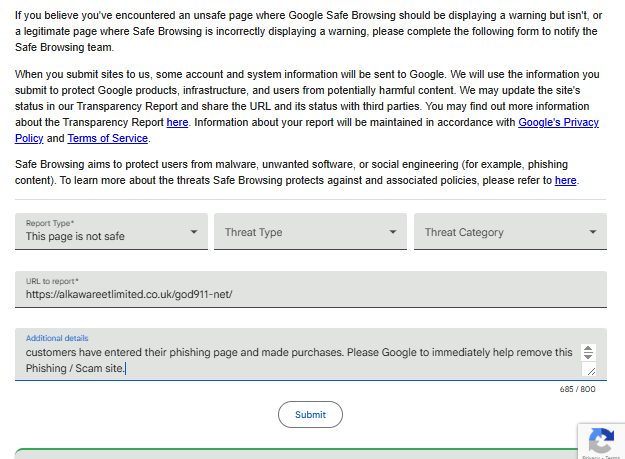Click the reCAPTCHA logo badge
Viewport: 625px width, 459px height.
pos(601,440)
